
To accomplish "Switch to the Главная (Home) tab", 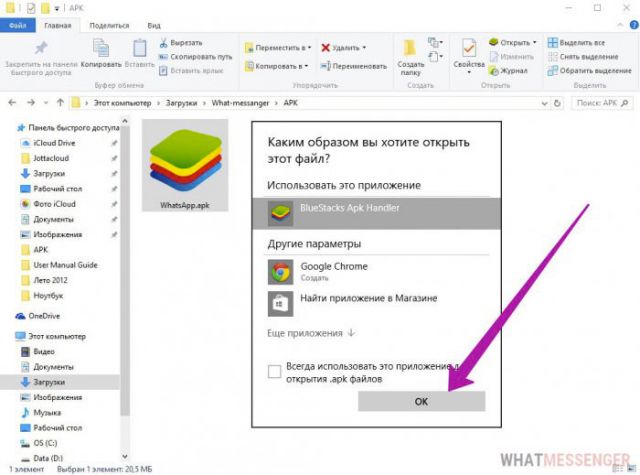I will (58, 25).
